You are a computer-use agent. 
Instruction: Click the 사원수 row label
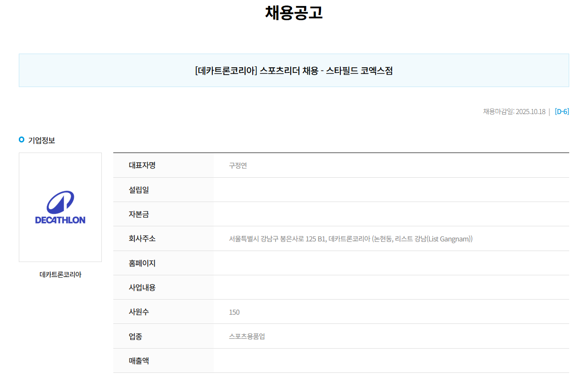pos(139,312)
